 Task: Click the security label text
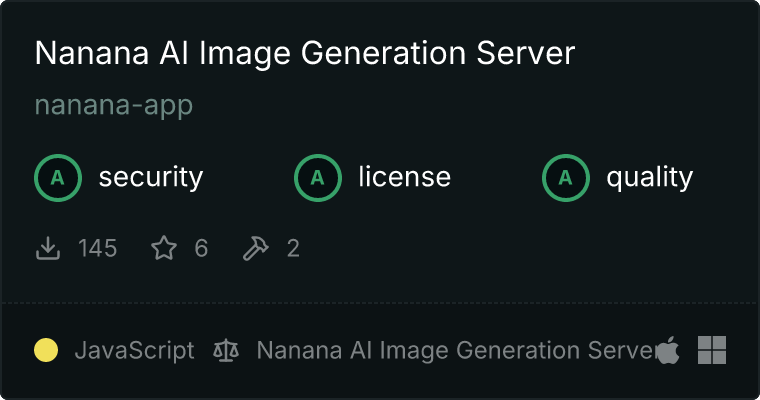151,178
